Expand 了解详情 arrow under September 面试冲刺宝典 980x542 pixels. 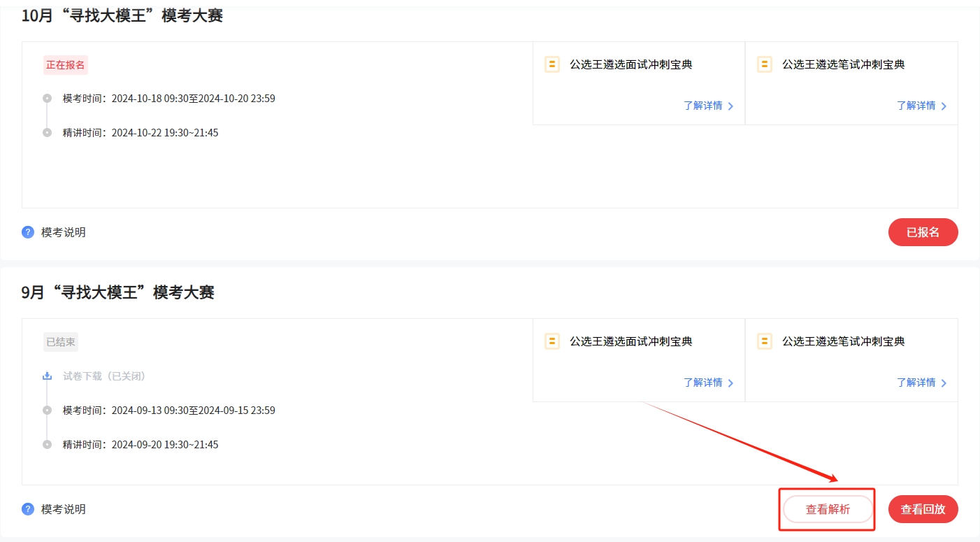pyautogui.click(x=731, y=383)
